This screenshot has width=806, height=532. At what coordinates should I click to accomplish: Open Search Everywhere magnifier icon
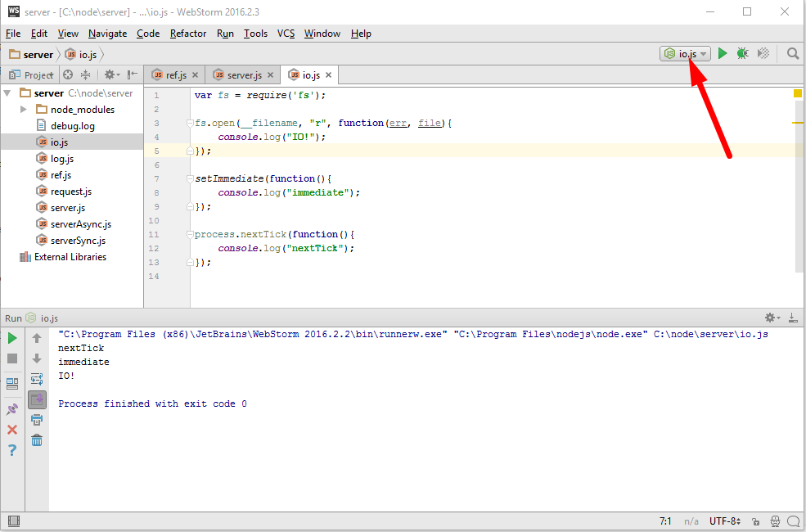click(x=792, y=53)
